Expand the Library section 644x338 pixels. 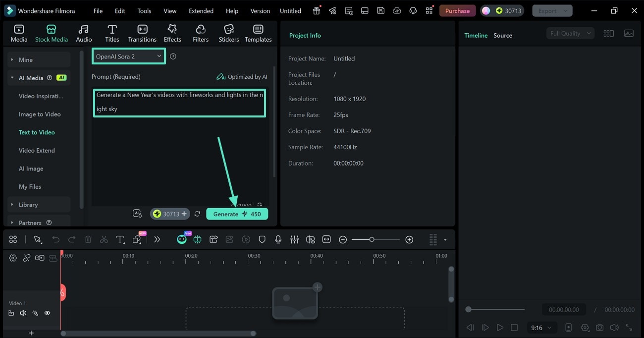(28, 205)
